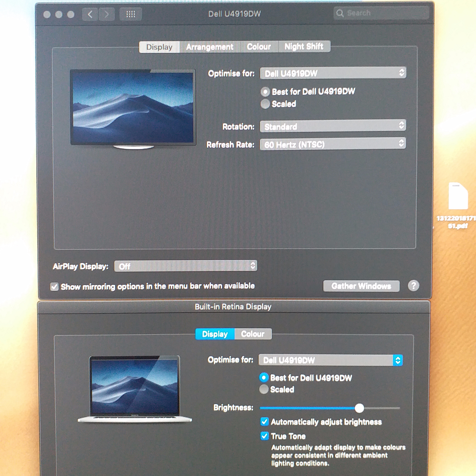Click the Dell monitor preview image
Screen dimensions: 476x476
[x=133, y=108]
